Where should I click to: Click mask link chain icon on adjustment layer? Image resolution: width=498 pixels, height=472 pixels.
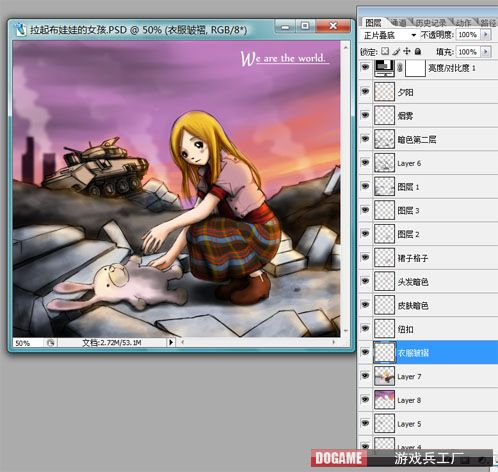[x=400, y=68]
